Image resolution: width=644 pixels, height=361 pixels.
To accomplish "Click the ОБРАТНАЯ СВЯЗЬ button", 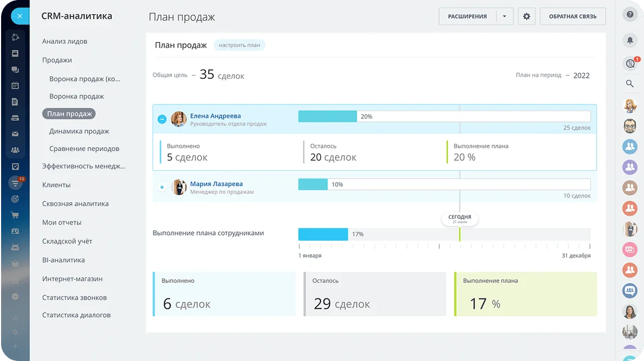I will (x=572, y=16).
